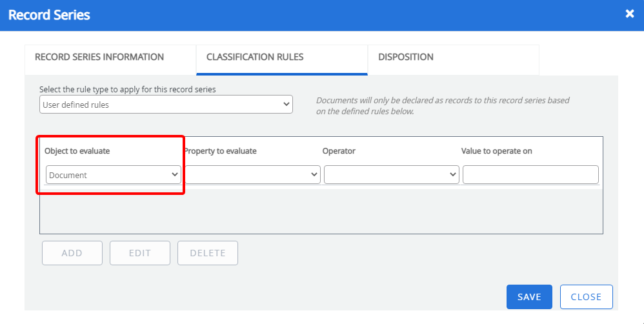Switch to the Record Series Information tab
The width and height of the screenshot is (644, 324).
pyautogui.click(x=99, y=57)
